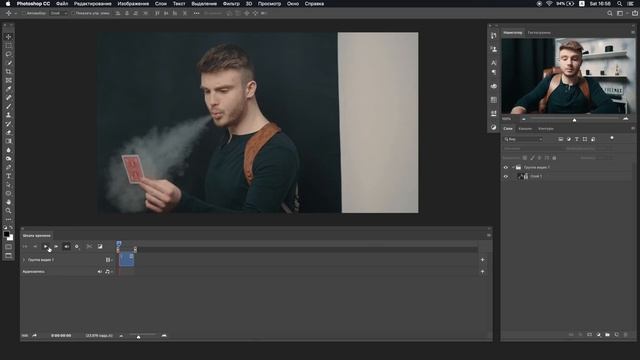The height and width of the screenshot is (360, 640).
Task: Click the Navigator zoom slider handle
Action: click(x=574, y=120)
